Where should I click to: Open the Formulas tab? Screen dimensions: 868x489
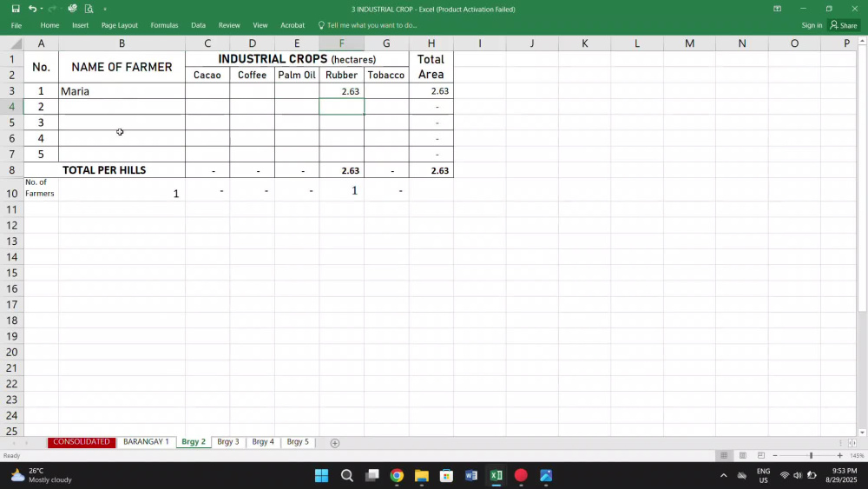(164, 25)
